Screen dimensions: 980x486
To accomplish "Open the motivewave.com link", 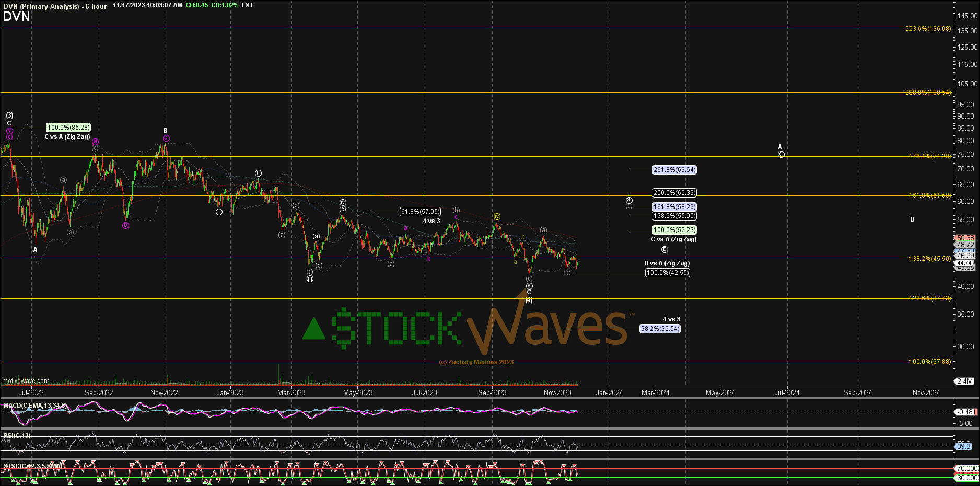I will coord(26,381).
